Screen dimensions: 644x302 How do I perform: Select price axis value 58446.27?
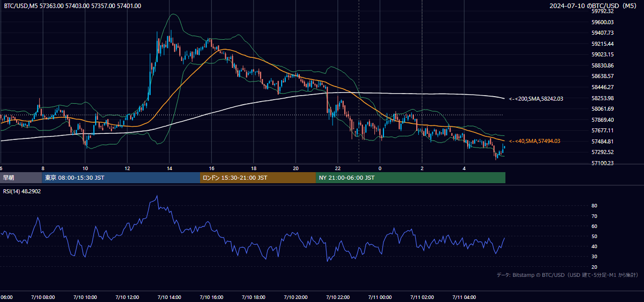602,87
